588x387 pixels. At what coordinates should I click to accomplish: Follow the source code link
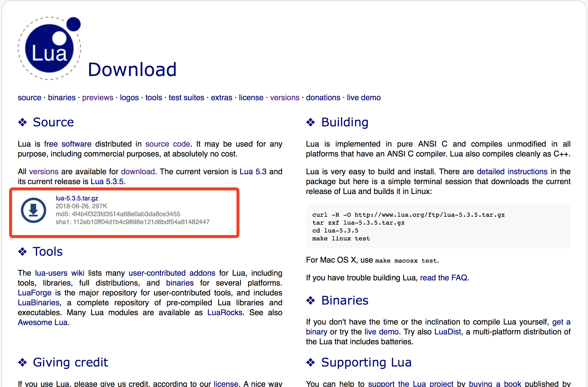click(168, 144)
